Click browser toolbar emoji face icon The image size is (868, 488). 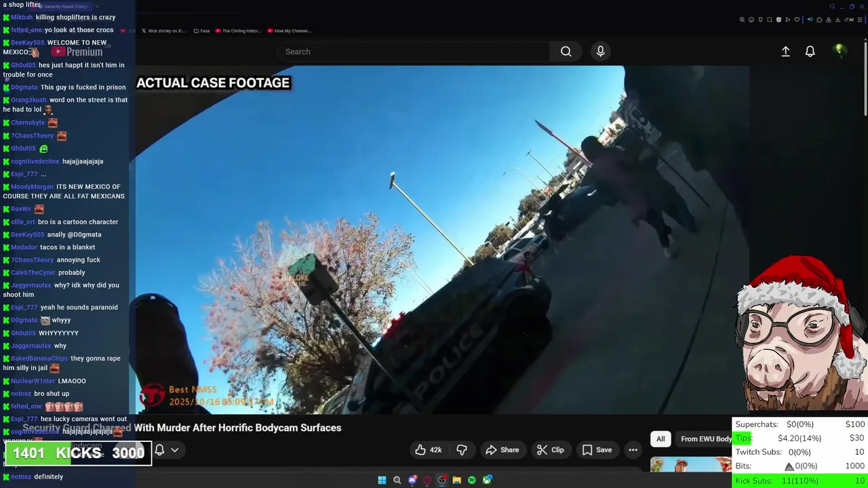coord(751,20)
